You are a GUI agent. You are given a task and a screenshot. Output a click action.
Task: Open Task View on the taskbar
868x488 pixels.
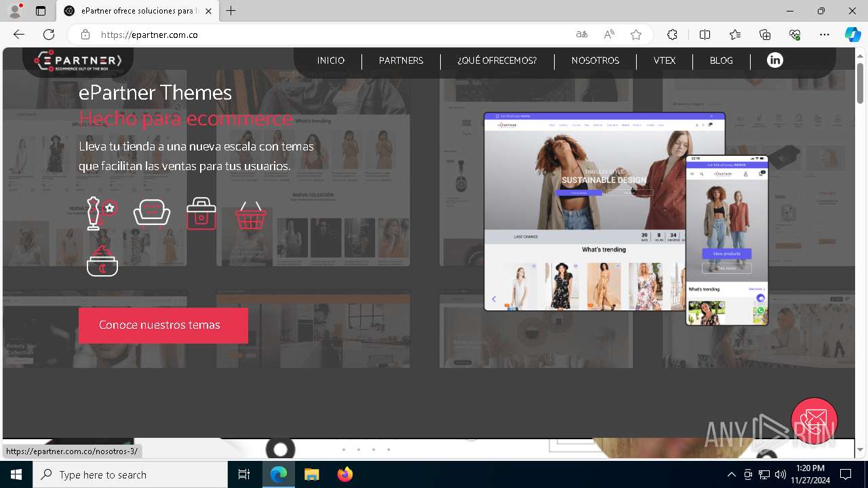pos(244,474)
